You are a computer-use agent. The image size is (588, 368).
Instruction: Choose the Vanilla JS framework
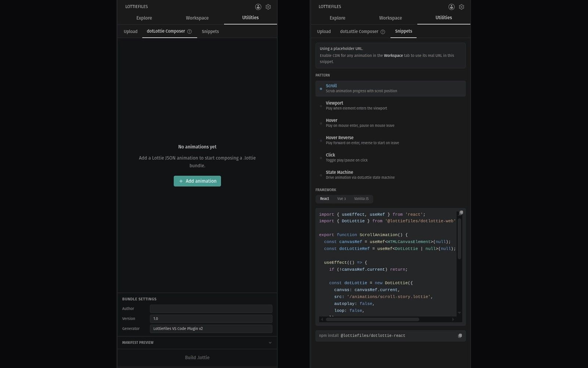pos(361,199)
